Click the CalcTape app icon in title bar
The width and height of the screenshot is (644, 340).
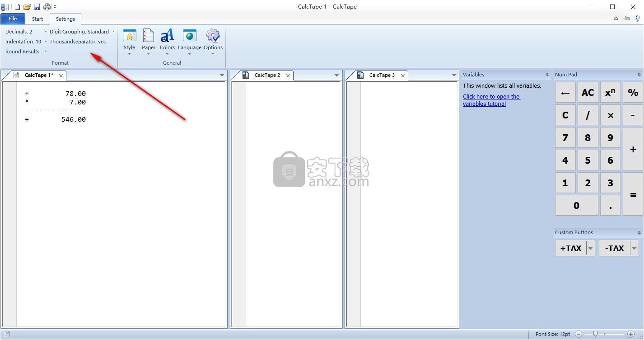click(5, 6)
